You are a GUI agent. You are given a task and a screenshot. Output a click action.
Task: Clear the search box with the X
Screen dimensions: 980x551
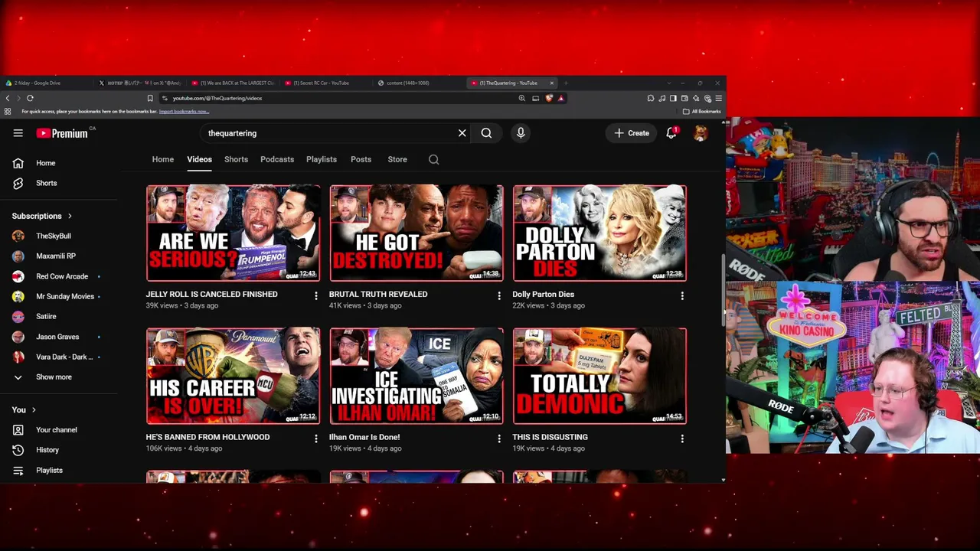[x=462, y=133]
